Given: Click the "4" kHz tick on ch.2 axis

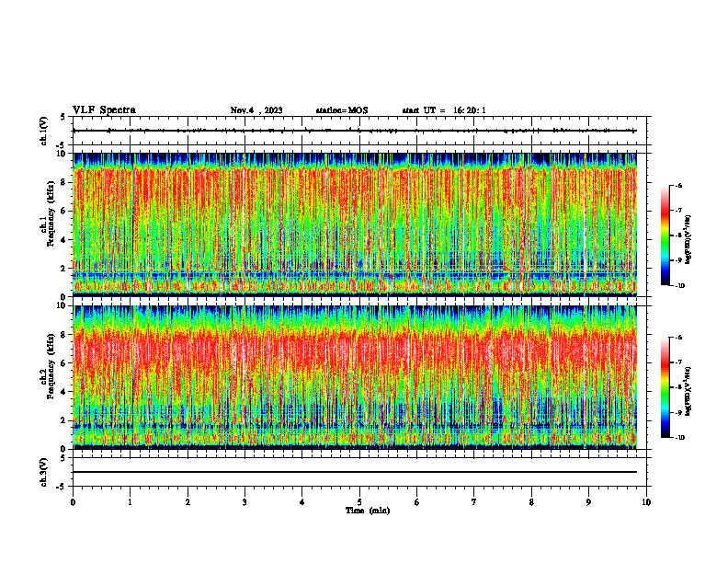Looking at the screenshot, I should (64, 392).
